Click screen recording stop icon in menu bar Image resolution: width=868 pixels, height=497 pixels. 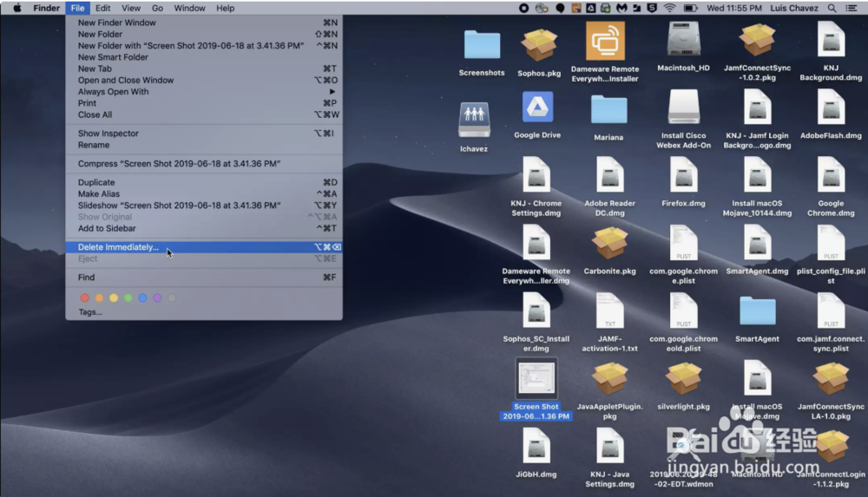pyautogui.click(x=523, y=8)
